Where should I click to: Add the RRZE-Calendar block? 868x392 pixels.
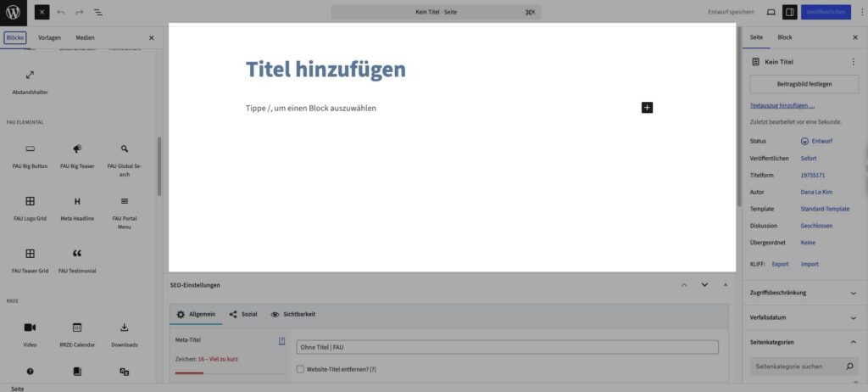click(77, 333)
